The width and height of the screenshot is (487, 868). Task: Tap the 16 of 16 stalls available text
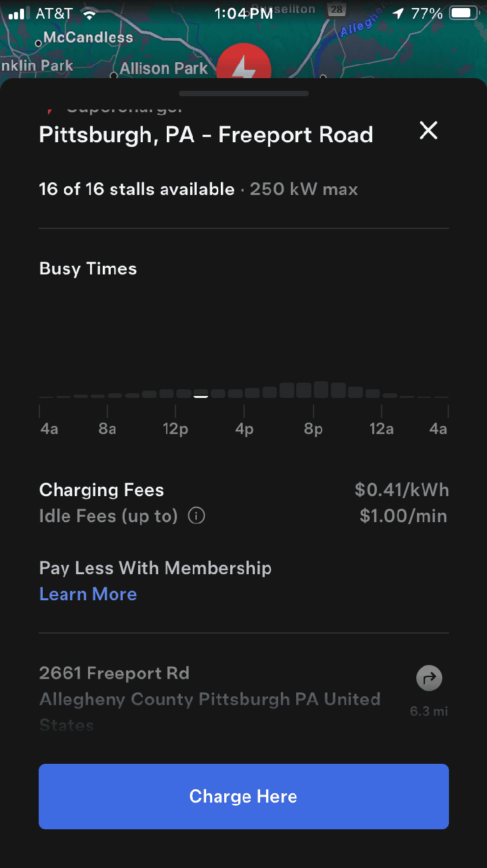coord(137,190)
